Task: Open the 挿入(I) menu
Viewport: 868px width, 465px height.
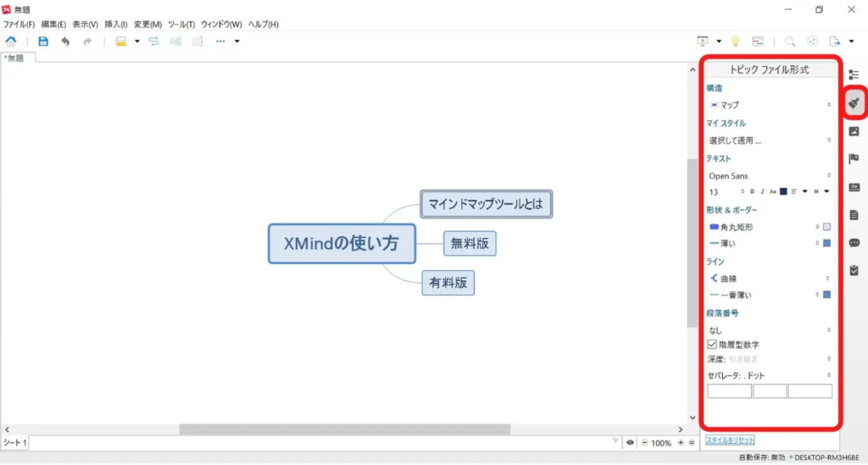Action: point(115,25)
